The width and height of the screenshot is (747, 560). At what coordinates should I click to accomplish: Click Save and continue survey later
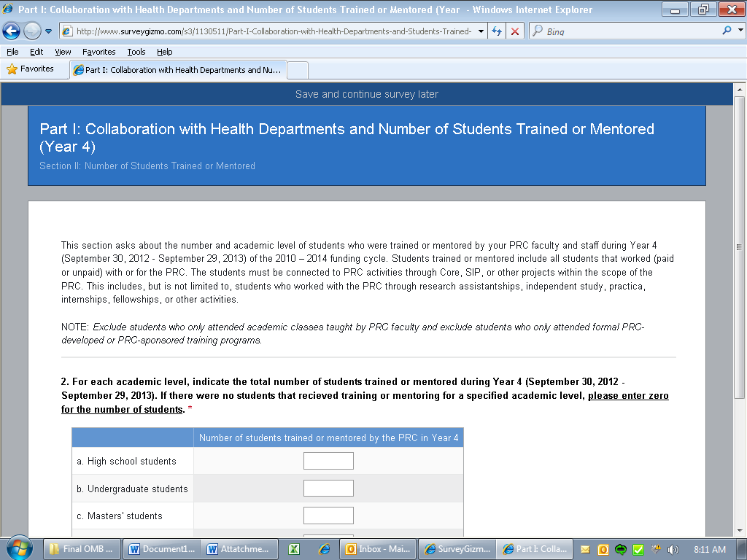click(367, 94)
